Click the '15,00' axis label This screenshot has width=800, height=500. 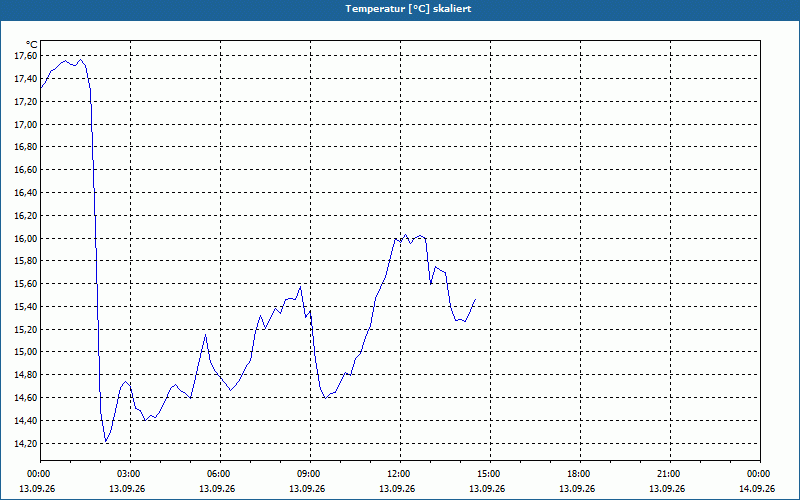point(26,352)
